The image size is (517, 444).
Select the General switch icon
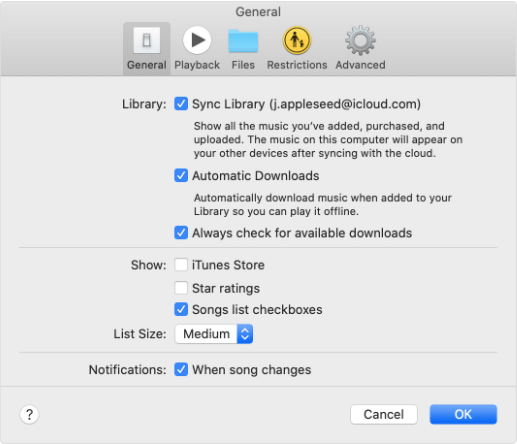[147, 40]
